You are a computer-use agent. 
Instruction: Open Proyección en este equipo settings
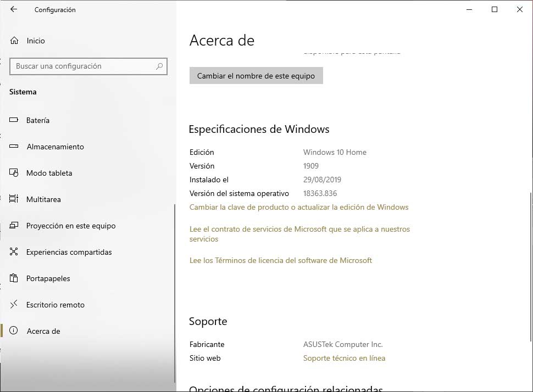(x=14, y=226)
